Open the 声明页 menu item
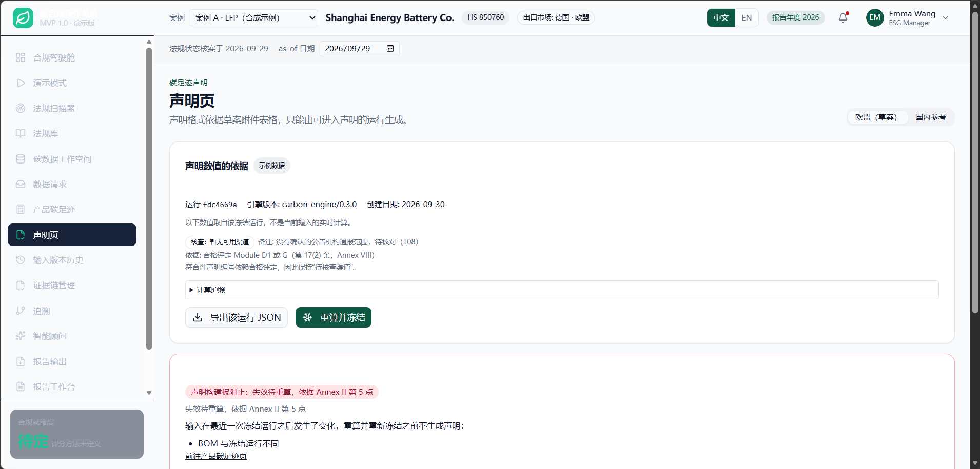This screenshot has width=980, height=469. click(72, 235)
